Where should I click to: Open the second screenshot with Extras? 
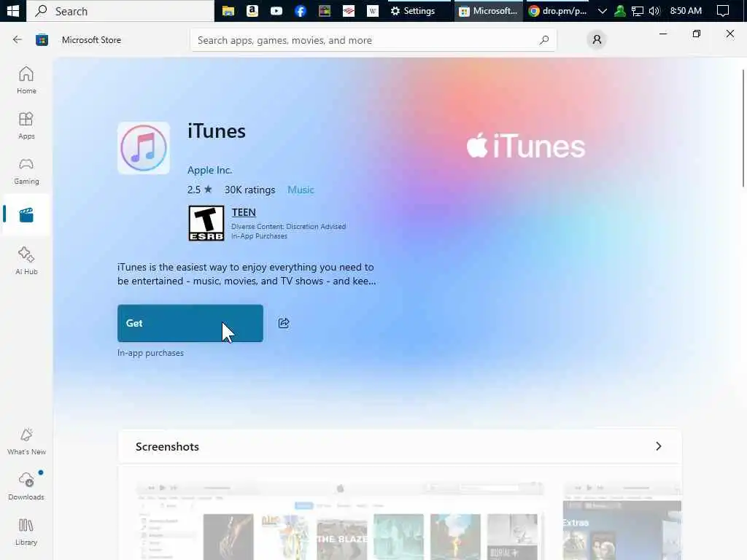click(x=622, y=520)
